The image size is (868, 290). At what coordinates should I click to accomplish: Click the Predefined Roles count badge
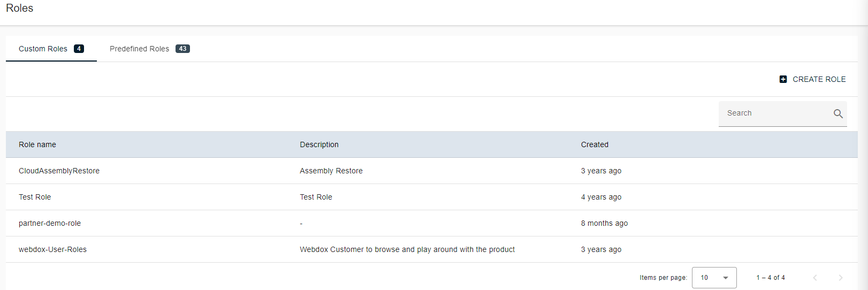click(182, 49)
